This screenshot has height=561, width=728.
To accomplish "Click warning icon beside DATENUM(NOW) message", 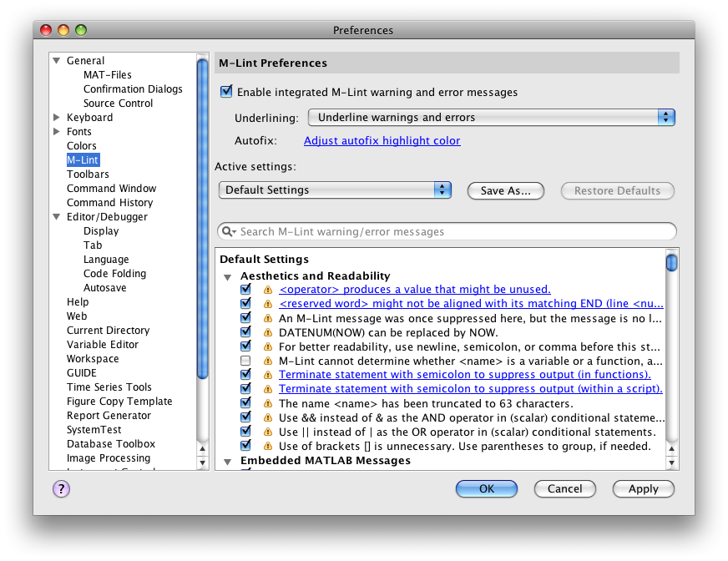I will [x=268, y=332].
